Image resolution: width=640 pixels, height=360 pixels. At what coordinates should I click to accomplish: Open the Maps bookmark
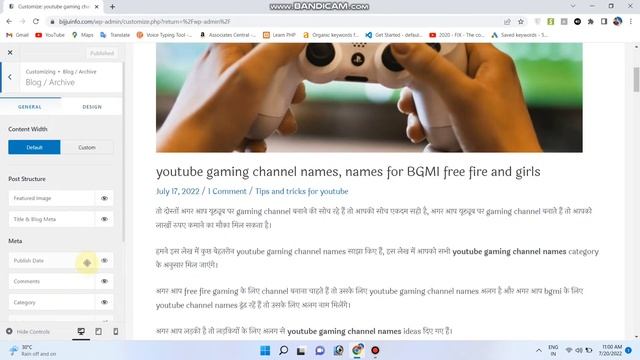[x=82, y=35]
